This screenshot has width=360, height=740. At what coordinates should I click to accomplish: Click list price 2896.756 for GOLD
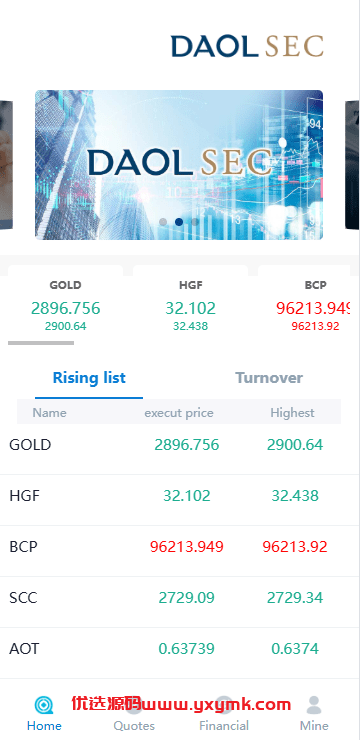(187, 445)
